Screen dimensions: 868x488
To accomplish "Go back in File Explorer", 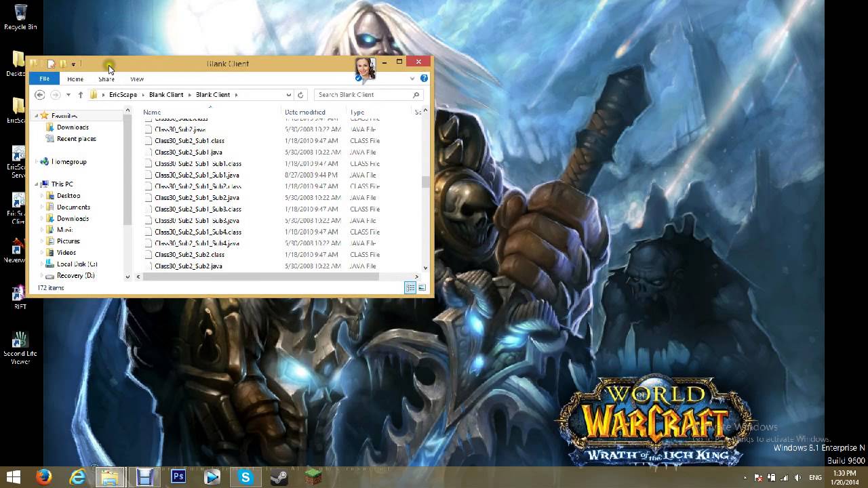I will [x=40, y=95].
